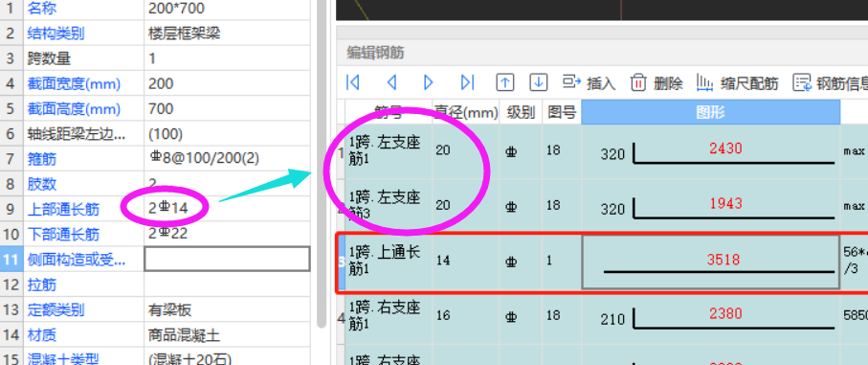Click the 商品混凝土 value cell

pyautogui.click(x=185, y=335)
